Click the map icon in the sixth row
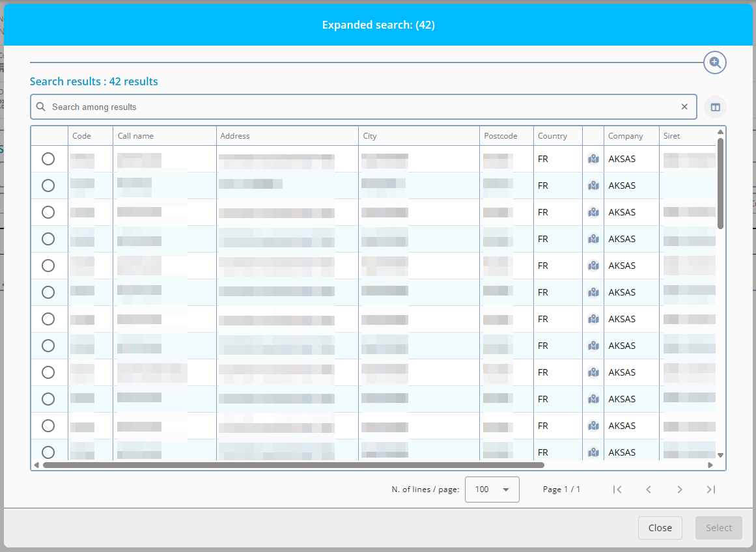This screenshot has height=552, width=756. [x=593, y=292]
